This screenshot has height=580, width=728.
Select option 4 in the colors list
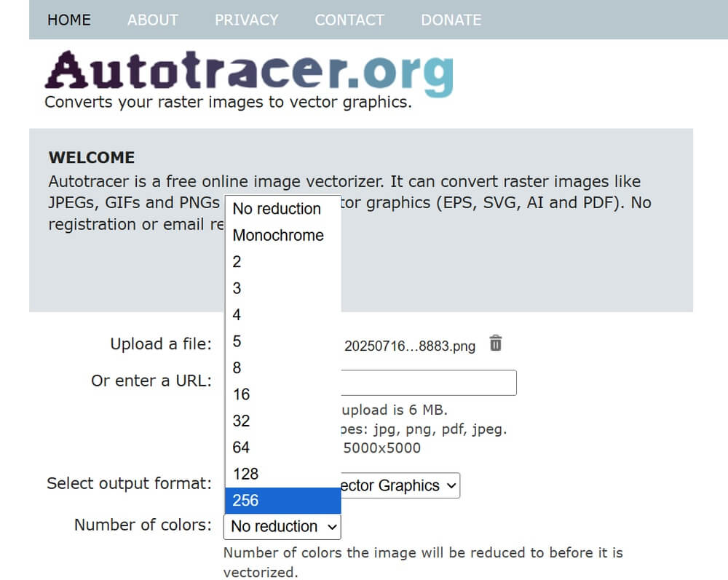tap(282, 314)
